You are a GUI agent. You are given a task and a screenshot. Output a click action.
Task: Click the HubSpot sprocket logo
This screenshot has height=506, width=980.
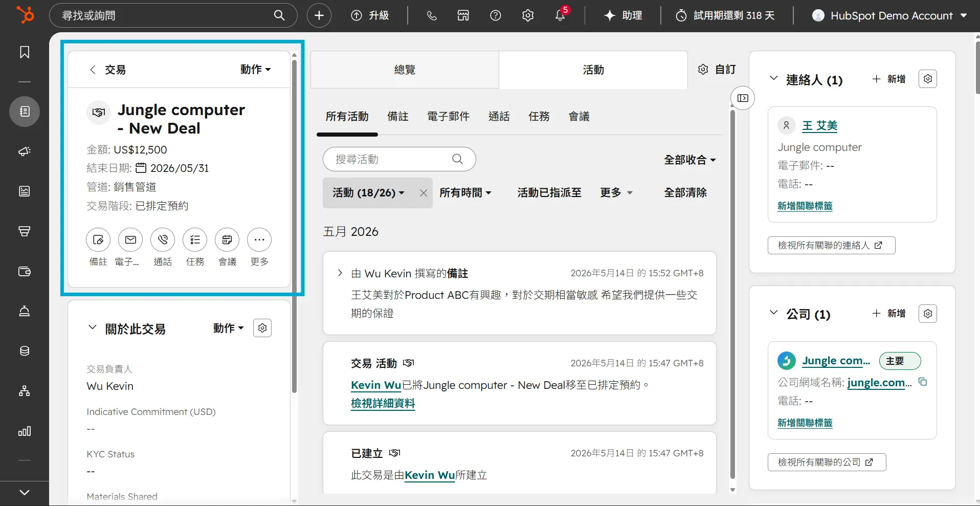click(25, 15)
